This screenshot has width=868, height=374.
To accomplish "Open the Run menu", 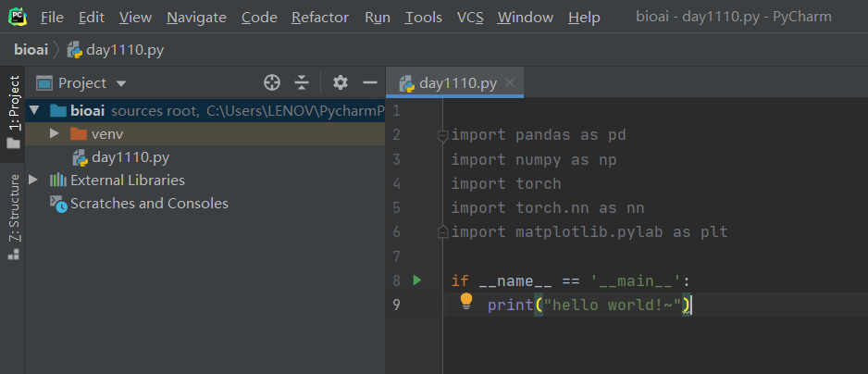I will click(x=378, y=18).
